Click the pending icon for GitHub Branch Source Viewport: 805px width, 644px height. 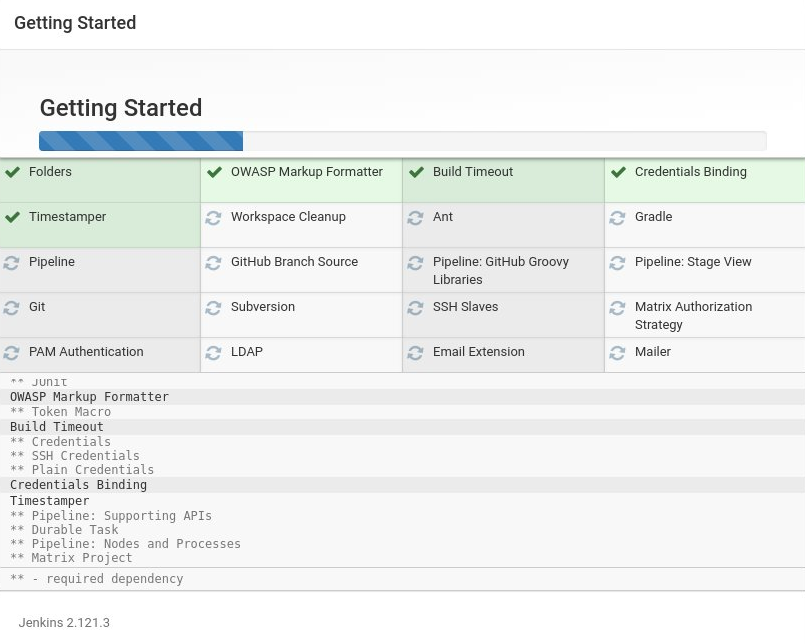pyautogui.click(x=213, y=263)
